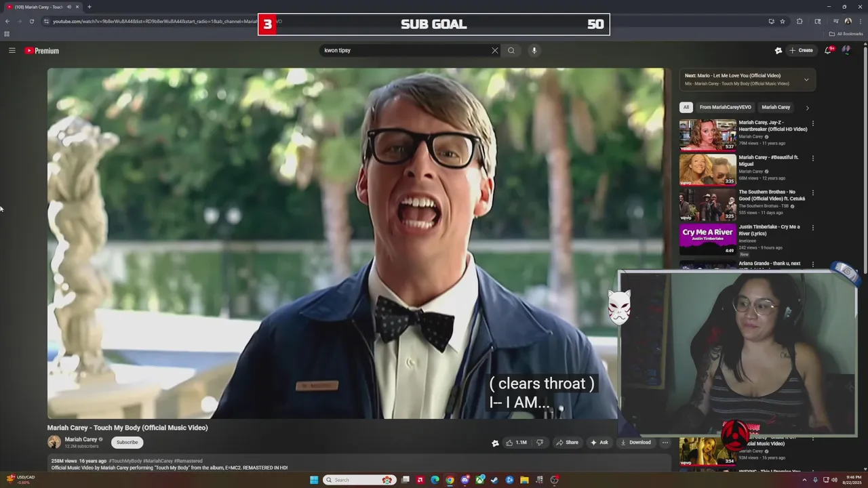Viewport: 868px width, 488px height.
Task: Click the Download button
Action: [635, 443]
